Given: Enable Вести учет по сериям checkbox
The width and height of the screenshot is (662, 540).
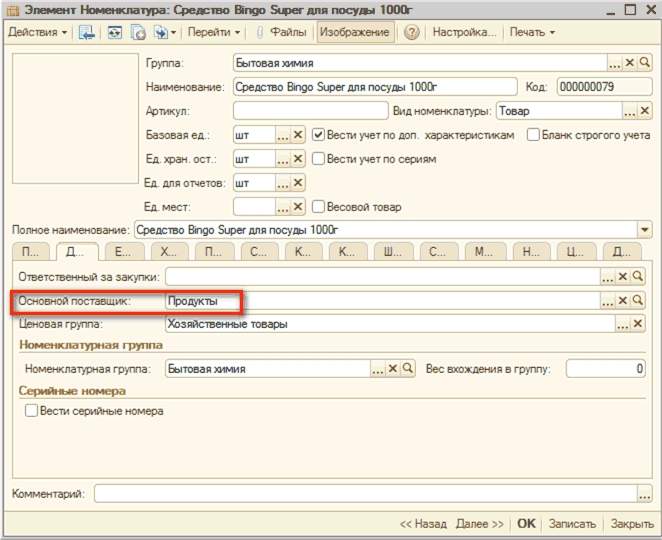Looking at the screenshot, I should click(x=319, y=158).
